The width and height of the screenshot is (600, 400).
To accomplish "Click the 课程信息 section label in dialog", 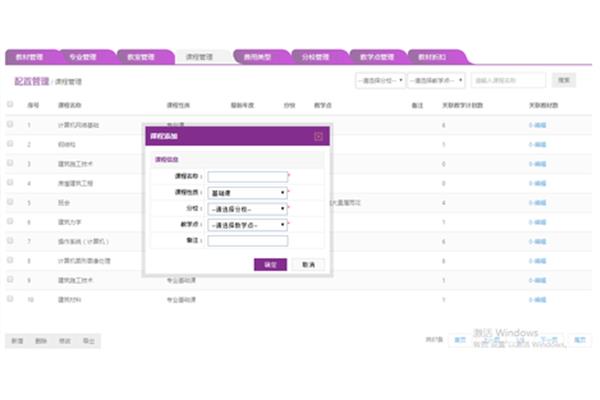I will (x=167, y=160).
